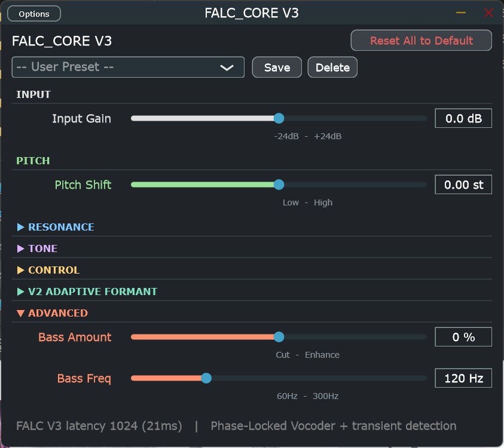The image size is (504, 448).
Task: Click the 0.0 dB input gain value field
Action: click(463, 118)
